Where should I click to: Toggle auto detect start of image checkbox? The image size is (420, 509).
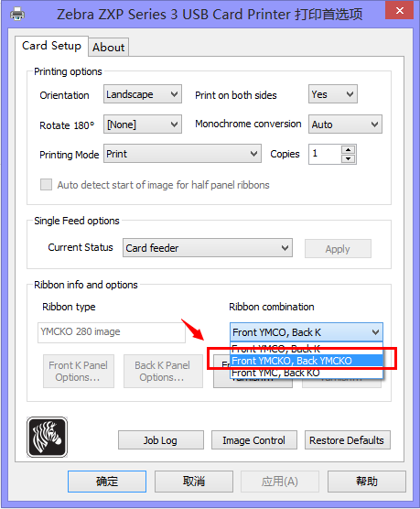(46, 184)
